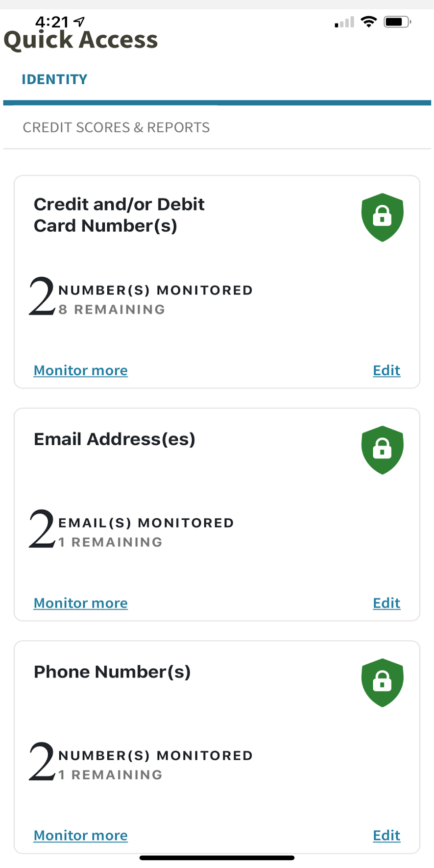Click the Quick Access page title
Screen dimensions: 434x868
(x=80, y=40)
